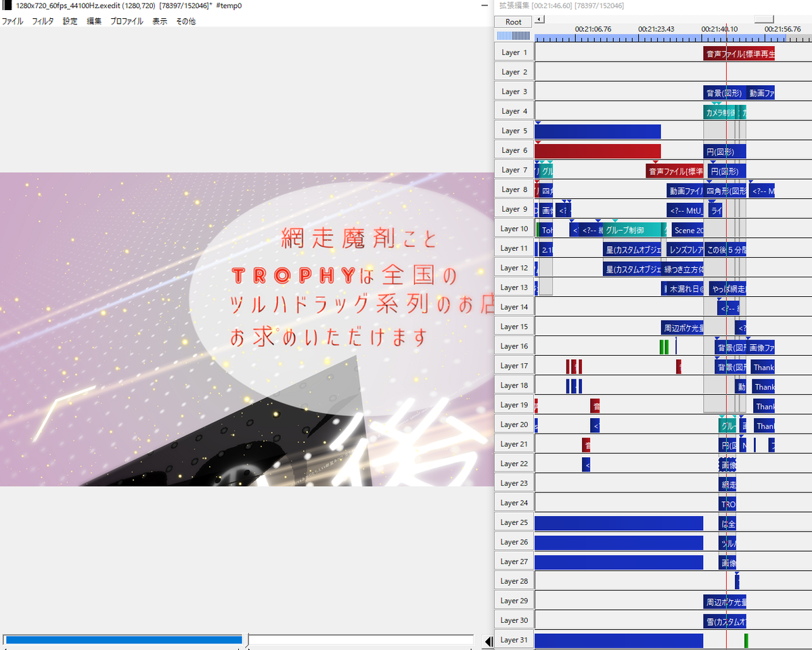Click the timeline horizontal scrollbar thumb
812x650 pixels.
coord(764,20)
